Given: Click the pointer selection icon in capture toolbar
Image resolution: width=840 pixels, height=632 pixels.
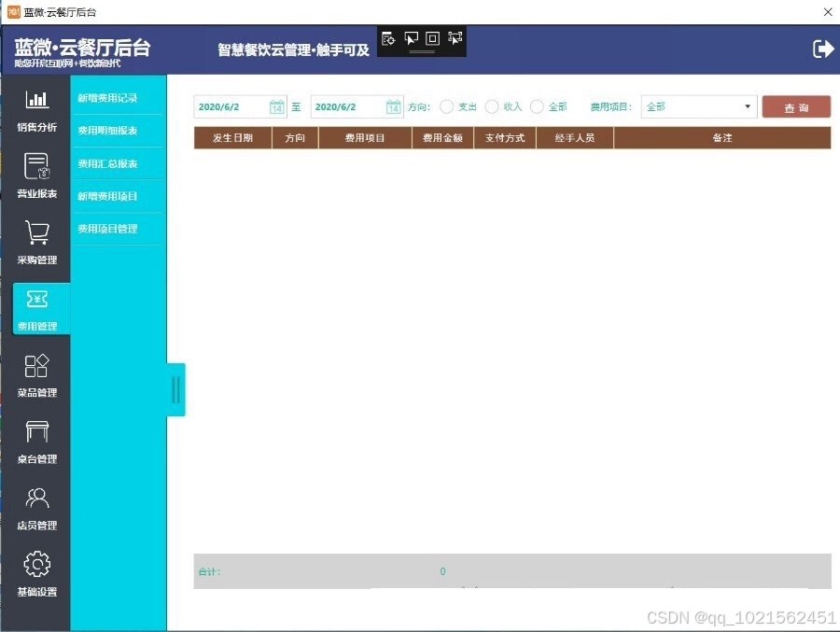Looking at the screenshot, I should point(411,38).
